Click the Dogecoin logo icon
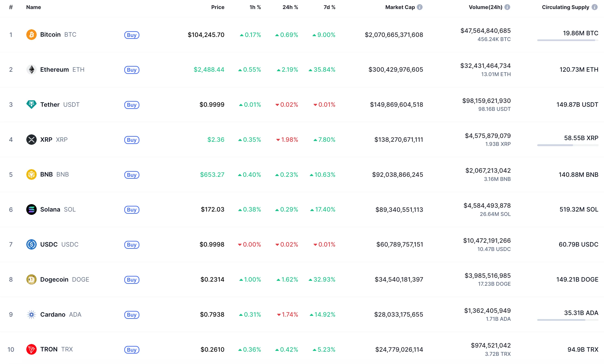The height and width of the screenshot is (364, 604). click(x=31, y=279)
